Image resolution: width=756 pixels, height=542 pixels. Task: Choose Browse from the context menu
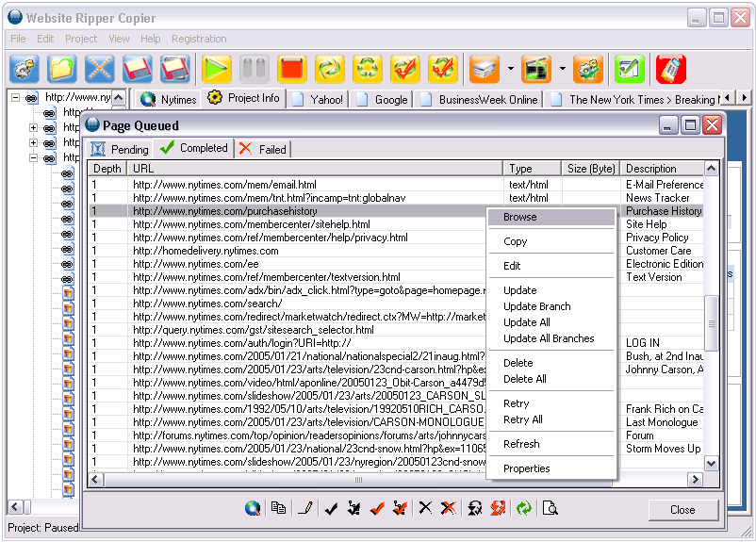551,217
